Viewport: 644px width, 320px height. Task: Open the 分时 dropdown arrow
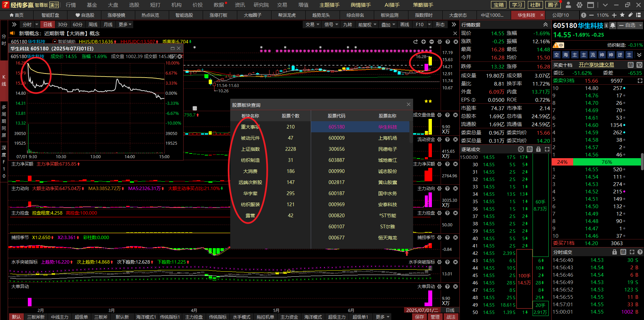[37, 25]
